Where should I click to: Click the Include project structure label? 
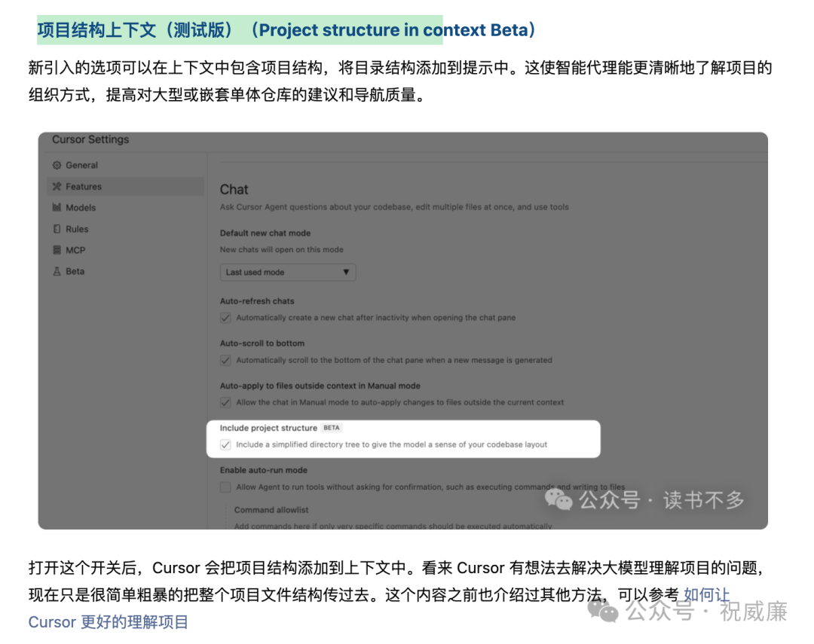(x=268, y=428)
